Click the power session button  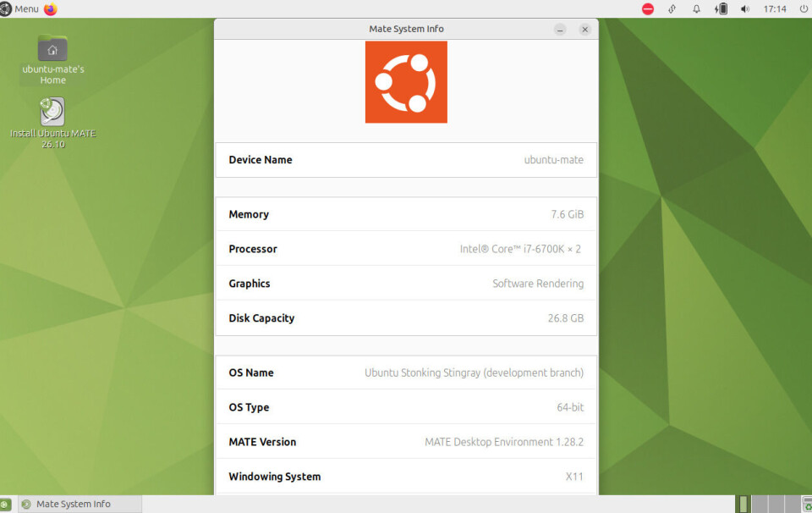pos(804,8)
